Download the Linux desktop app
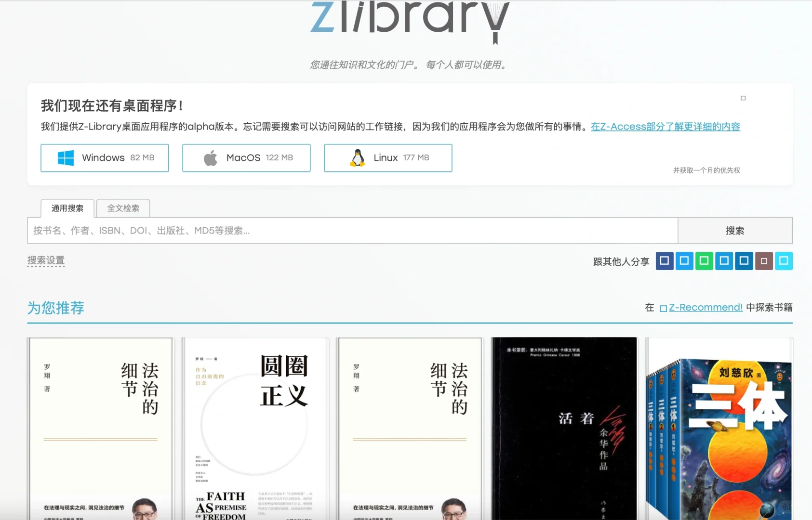Image resolution: width=812 pixels, height=520 pixels. [388, 158]
